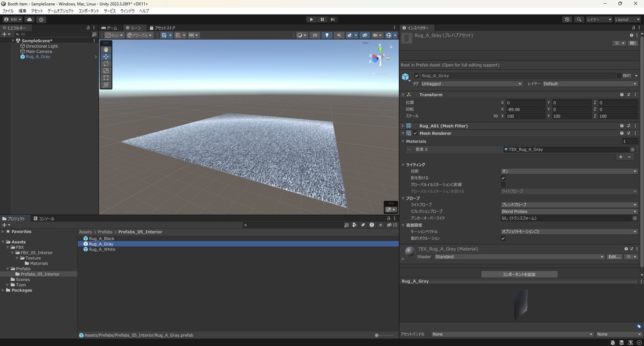Collapse the Transform component
Screen dimensions: 644x346
pos(403,94)
